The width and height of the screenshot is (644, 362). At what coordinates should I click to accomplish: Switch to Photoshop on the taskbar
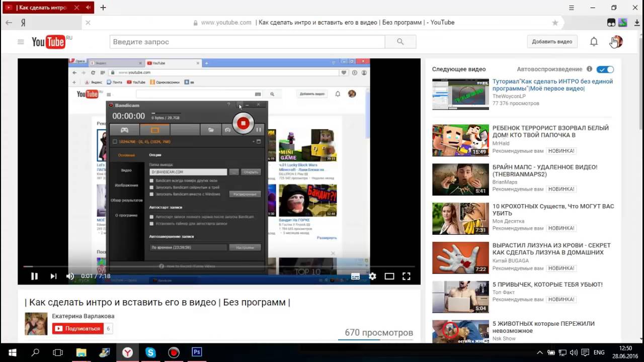pos(197,352)
